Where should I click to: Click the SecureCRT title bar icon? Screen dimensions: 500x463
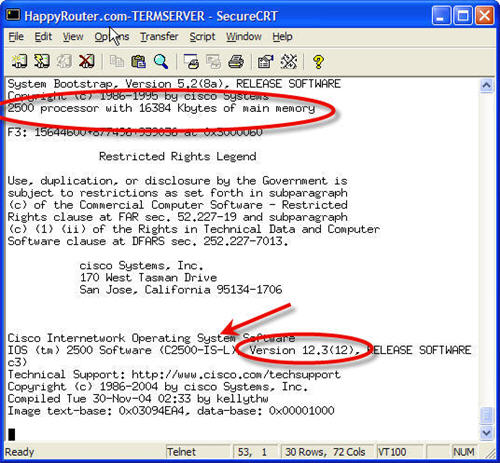(13, 15)
